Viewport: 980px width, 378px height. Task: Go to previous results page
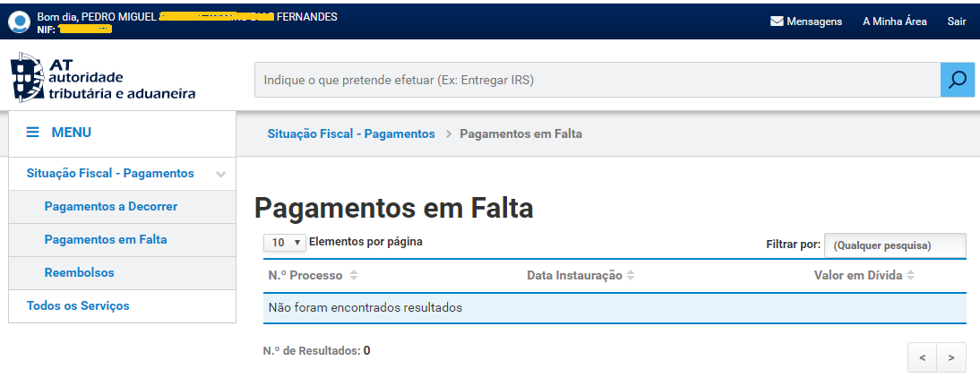(x=922, y=357)
